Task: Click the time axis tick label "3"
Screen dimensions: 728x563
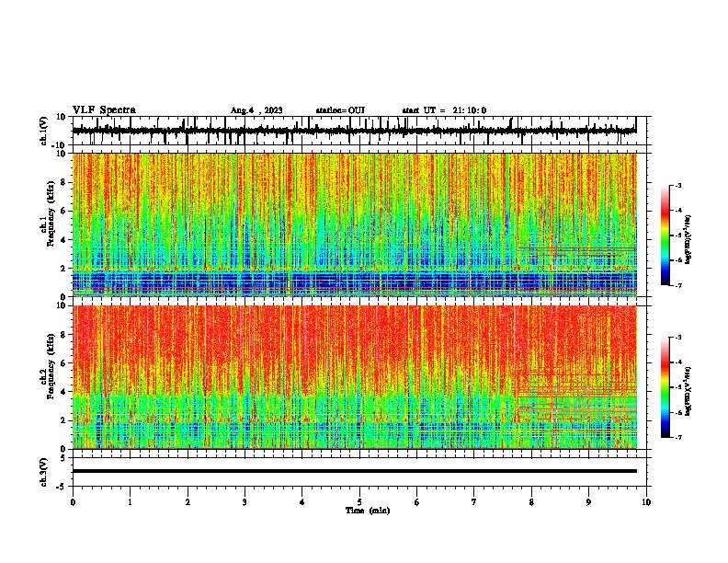Action: 245,502
